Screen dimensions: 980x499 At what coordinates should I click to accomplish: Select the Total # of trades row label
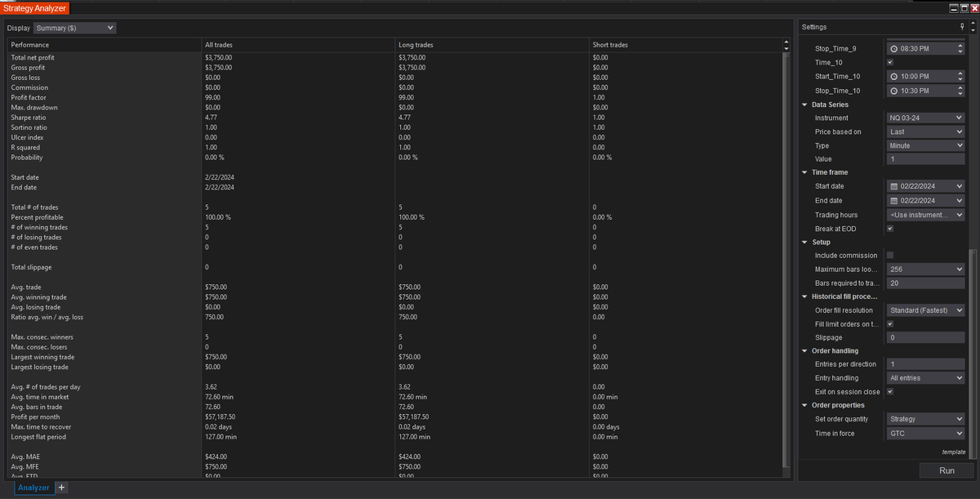pyautogui.click(x=34, y=207)
